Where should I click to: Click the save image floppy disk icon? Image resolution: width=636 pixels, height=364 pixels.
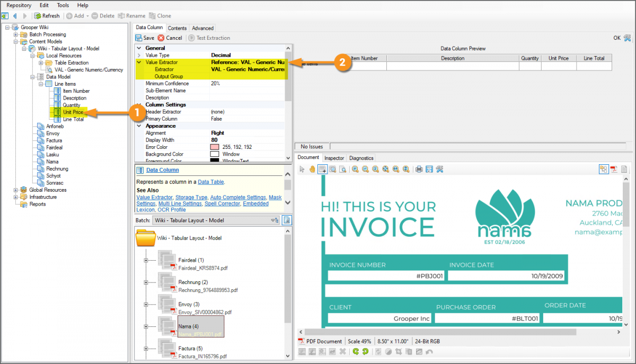pyautogui.click(x=429, y=169)
